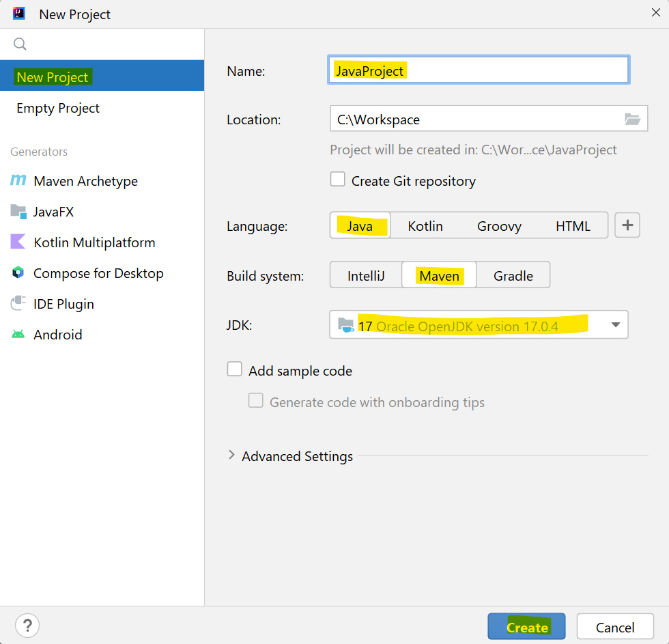Select Empty Project in the sidebar
Image resolution: width=669 pixels, height=644 pixels.
(x=102, y=108)
